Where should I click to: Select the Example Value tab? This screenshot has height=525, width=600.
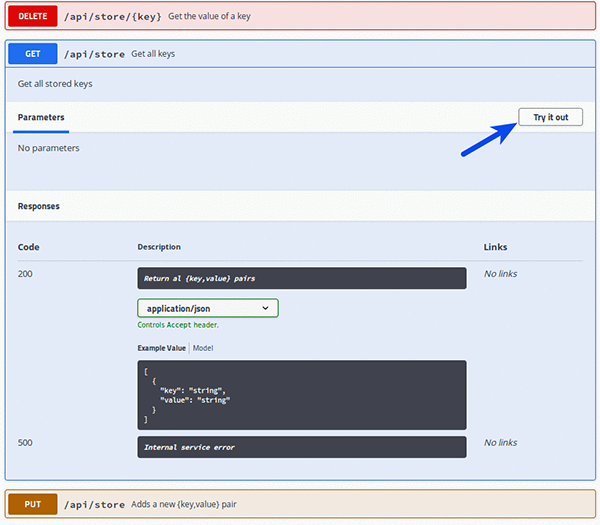[x=161, y=348]
